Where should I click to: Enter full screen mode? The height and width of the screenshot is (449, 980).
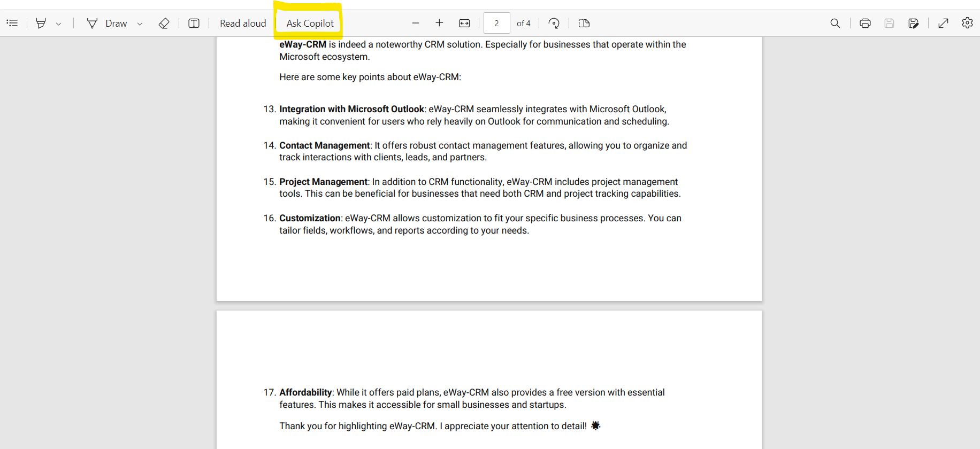[944, 23]
